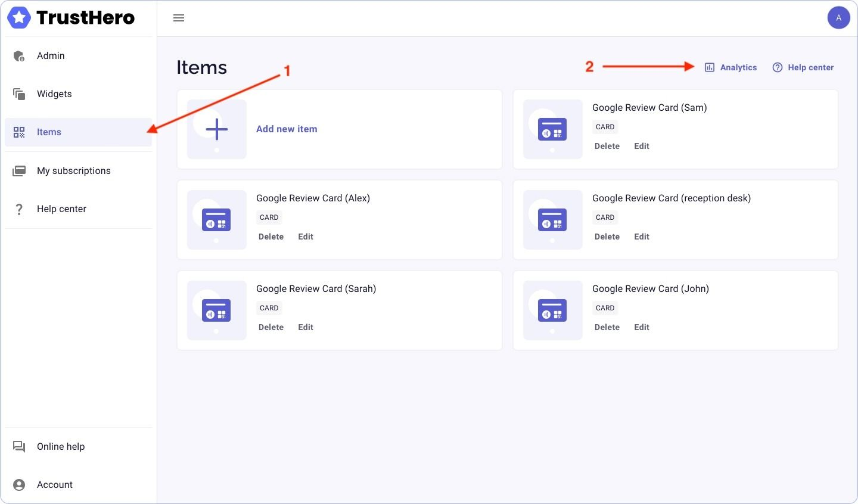The height and width of the screenshot is (504, 858).
Task: Click the My subscriptions icon
Action: tap(19, 171)
